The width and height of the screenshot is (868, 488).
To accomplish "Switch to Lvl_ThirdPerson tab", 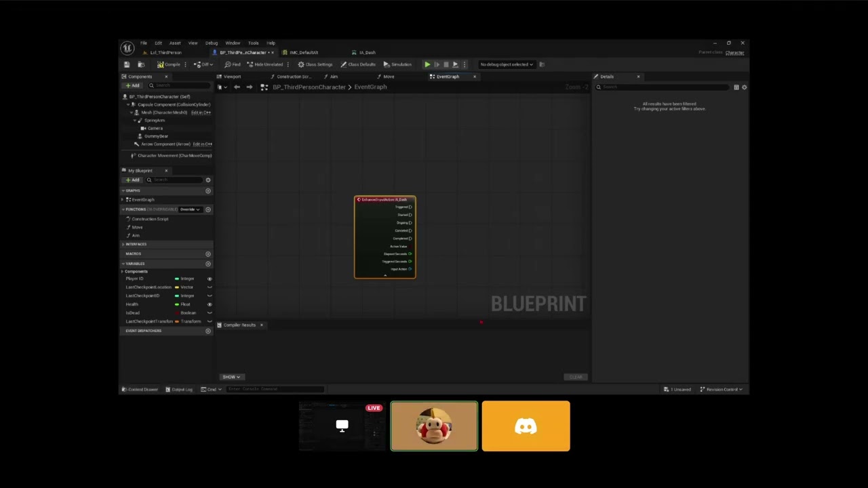I will 165,52.
